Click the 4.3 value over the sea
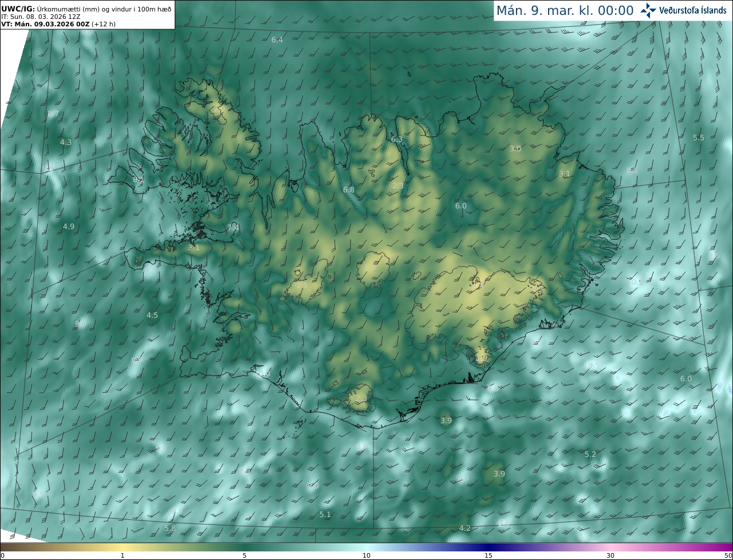The image size is (733, 560). click(66, 142)
